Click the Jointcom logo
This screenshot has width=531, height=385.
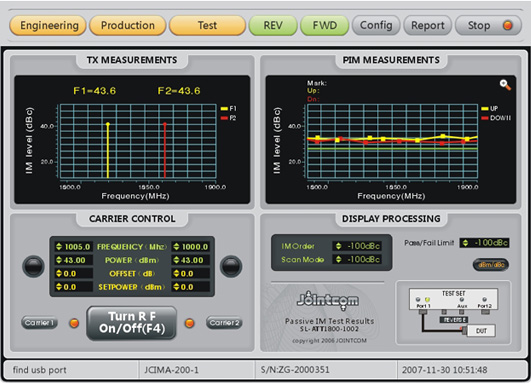click(327, 300)
